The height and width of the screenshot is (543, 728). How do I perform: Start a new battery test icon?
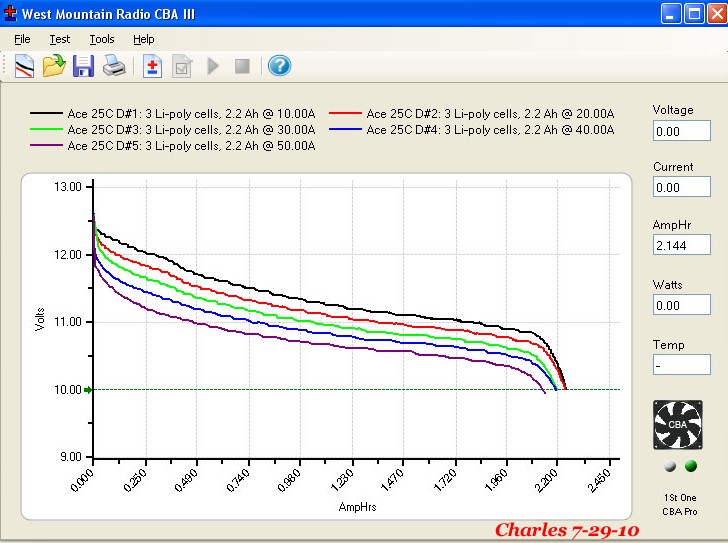pos(152,66)
